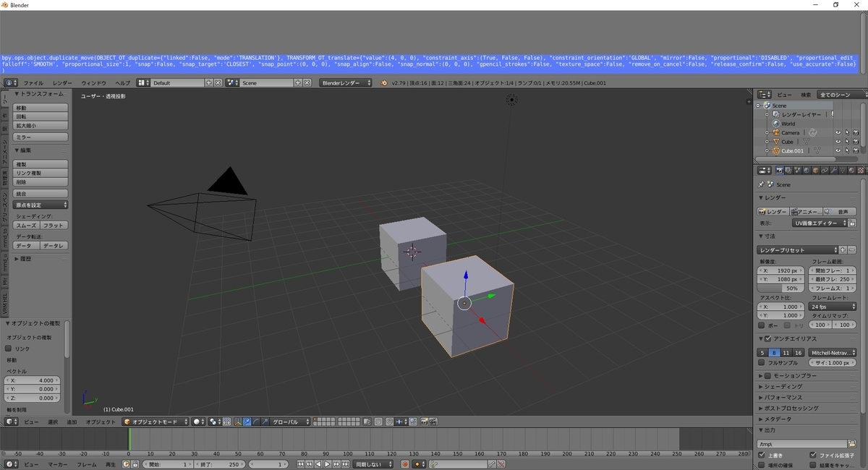
Task: Open the Material properties sphere icon
Action: pyautogui.click(x=851, y=170)
